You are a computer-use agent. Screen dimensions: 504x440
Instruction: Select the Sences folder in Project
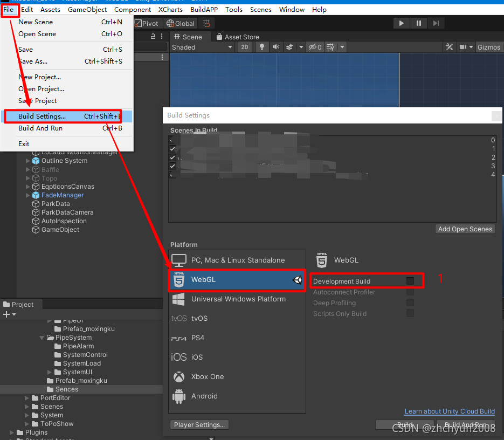[x=66, y=389]
